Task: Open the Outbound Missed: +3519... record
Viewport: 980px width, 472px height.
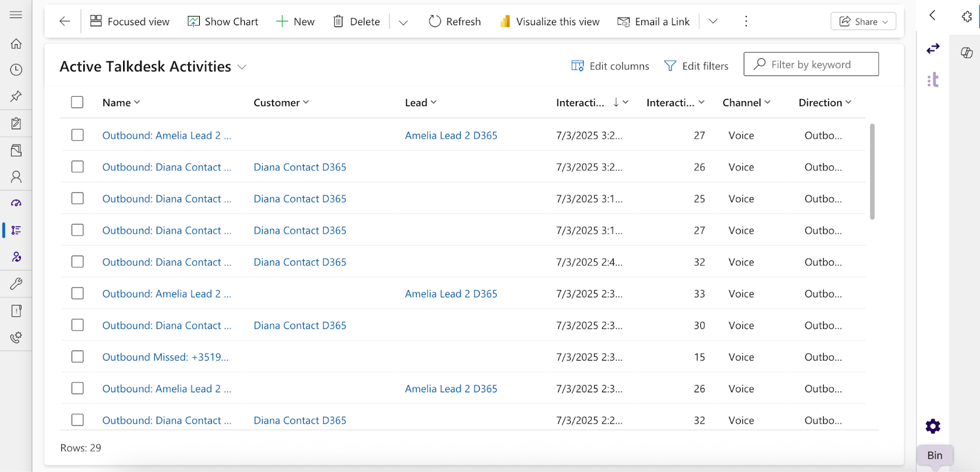Action: tap(165, 357)
